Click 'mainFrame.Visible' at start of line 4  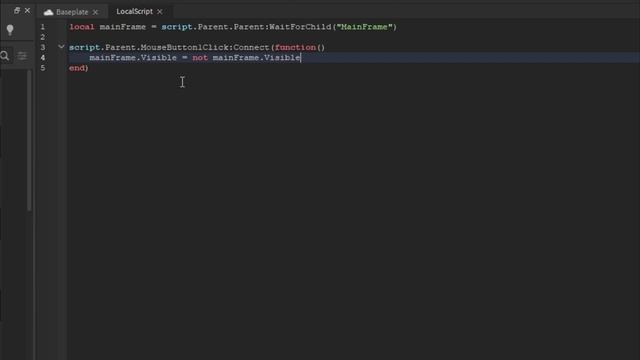click(133, 58)
